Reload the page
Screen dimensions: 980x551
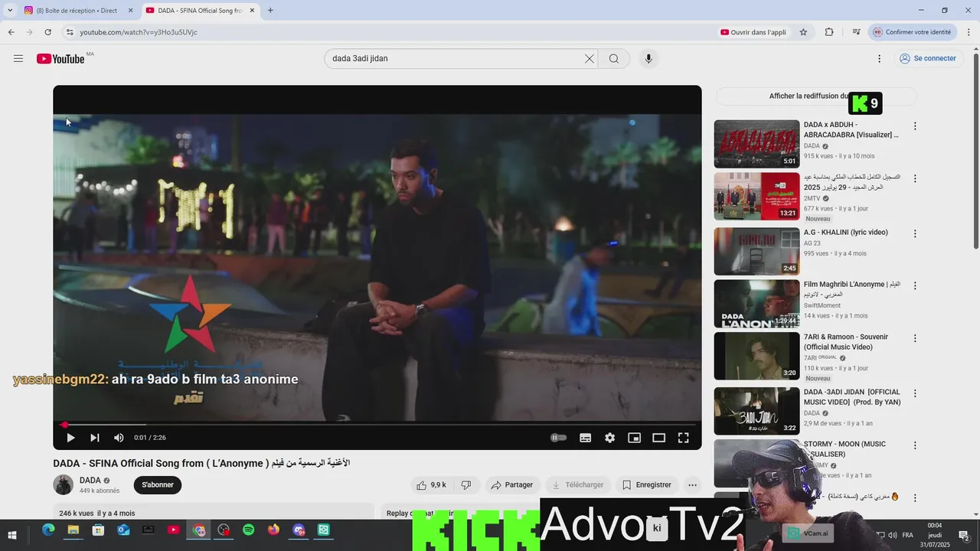tap(47, 32)
